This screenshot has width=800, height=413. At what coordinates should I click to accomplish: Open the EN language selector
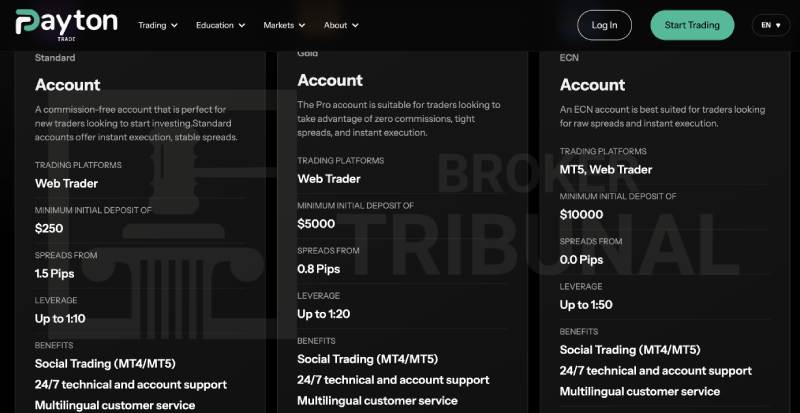(x=771, y=25)
